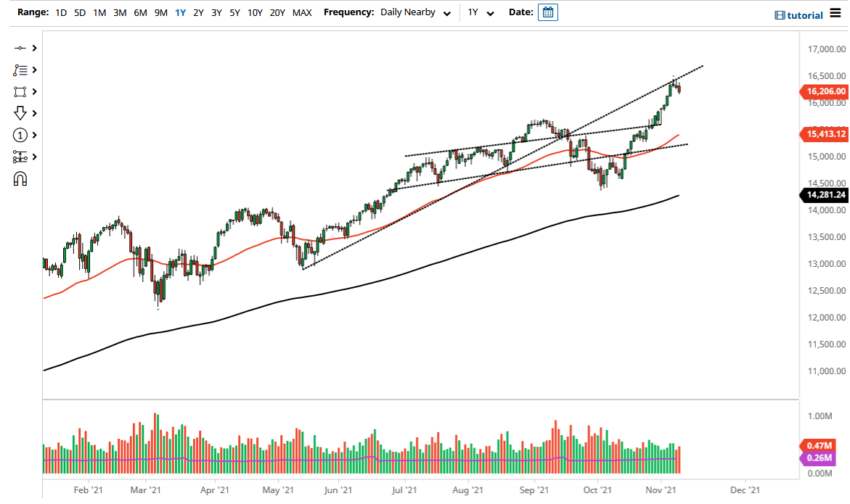Click the 16,206.00 price label
The width and height of the screenshot is (850, 504).
[x=826, y=91]
